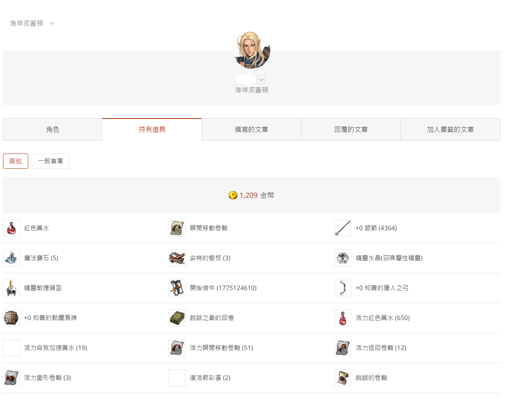
Task: Select the 回覆的文章 tab
Action: click(351, 129)
